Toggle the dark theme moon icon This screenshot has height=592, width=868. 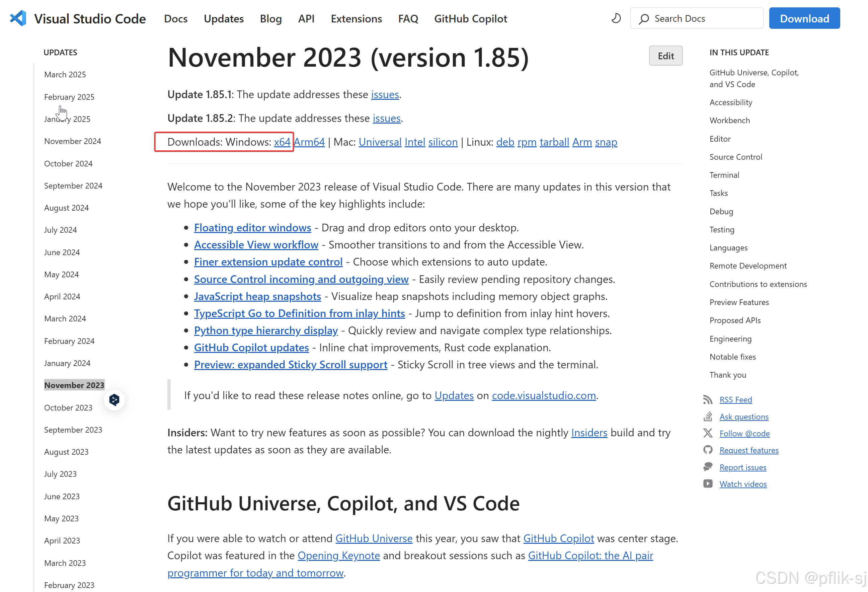pos(616,18)
